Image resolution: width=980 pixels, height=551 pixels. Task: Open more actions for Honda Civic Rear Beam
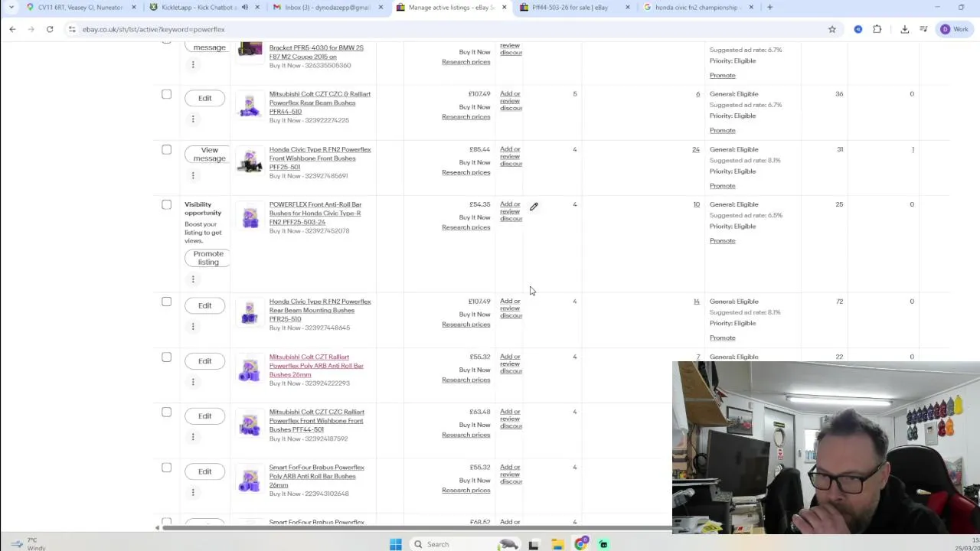[x=193, y=327]
